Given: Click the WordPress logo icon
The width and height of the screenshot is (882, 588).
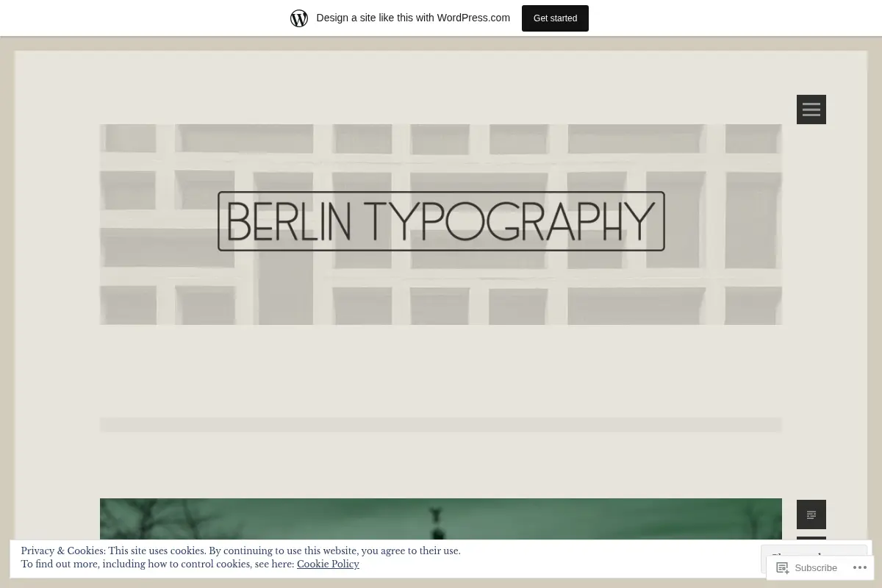Looking at the screenshot, I should pyautogui.click(x=299, y=18).
